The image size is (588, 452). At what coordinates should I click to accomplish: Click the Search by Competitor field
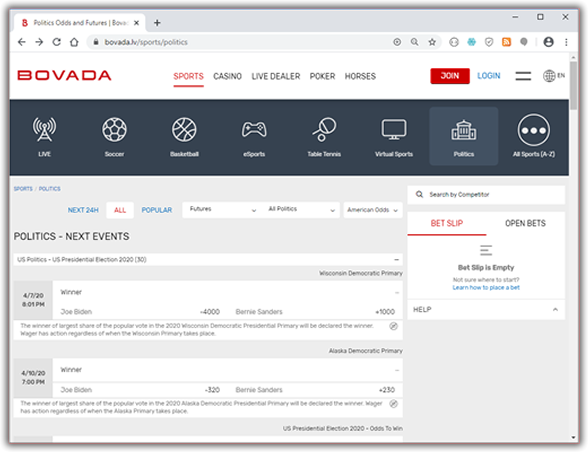(x=486, y=195)
